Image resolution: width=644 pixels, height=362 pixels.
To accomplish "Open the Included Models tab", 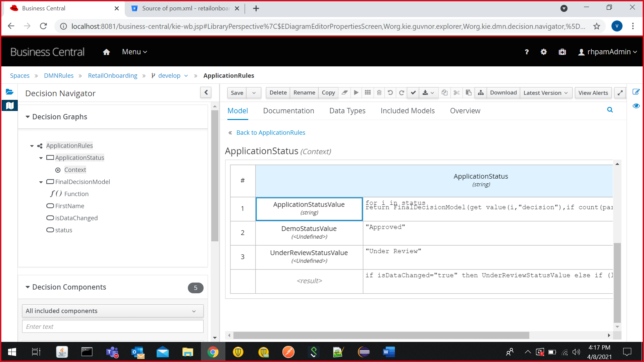I will point(408,111).
